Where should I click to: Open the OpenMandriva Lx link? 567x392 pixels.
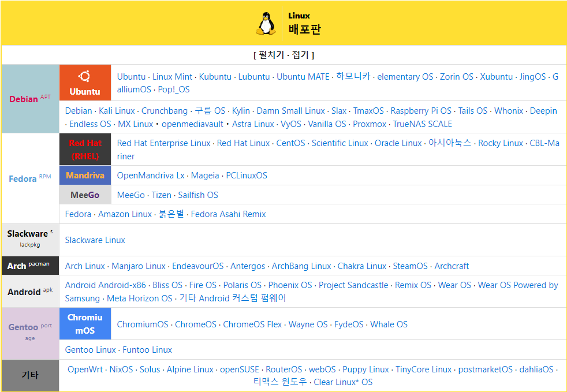(x=151, y=176)
